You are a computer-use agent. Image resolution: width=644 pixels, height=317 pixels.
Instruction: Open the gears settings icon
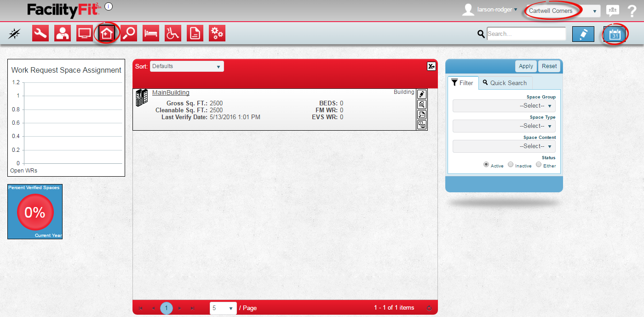217,34
